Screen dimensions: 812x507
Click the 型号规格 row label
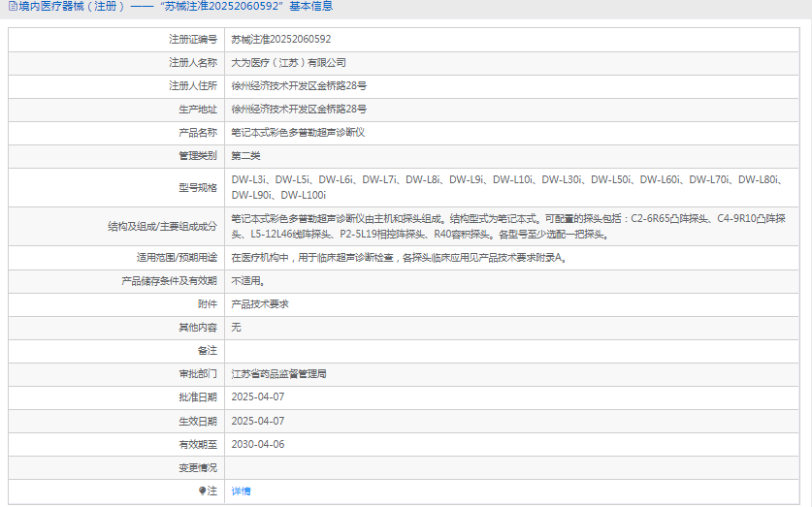(x=198, y=187)
